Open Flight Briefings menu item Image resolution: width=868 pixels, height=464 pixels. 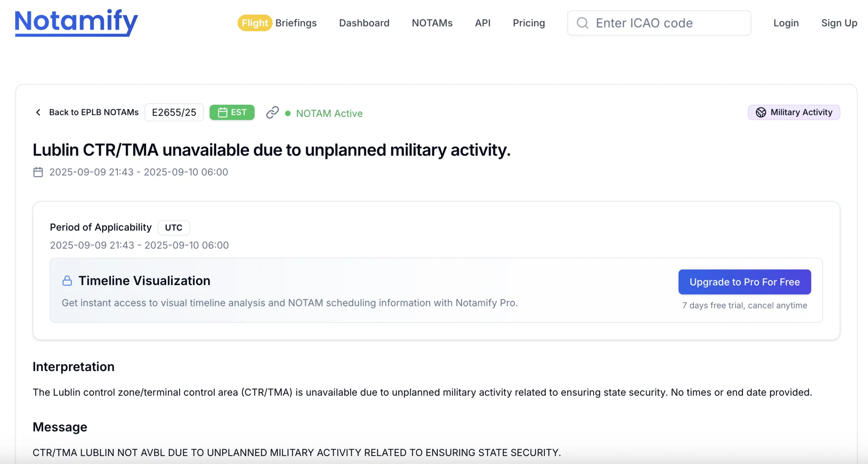277,23
